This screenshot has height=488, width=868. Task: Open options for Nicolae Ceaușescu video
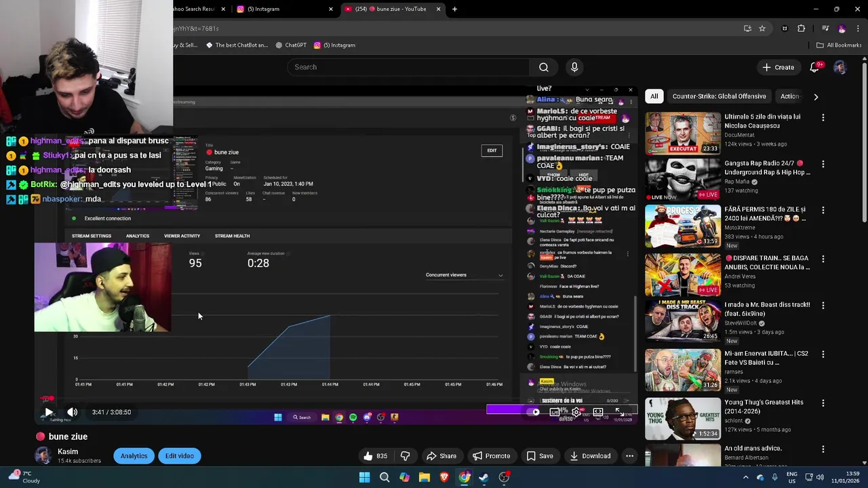pos(823,118)
